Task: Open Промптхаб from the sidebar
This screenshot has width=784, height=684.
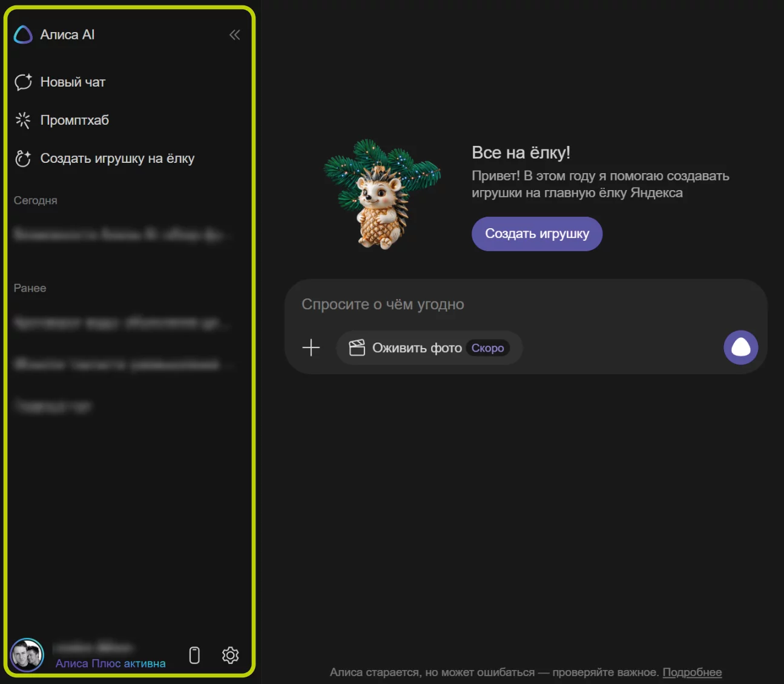Action: coord(74,120)
